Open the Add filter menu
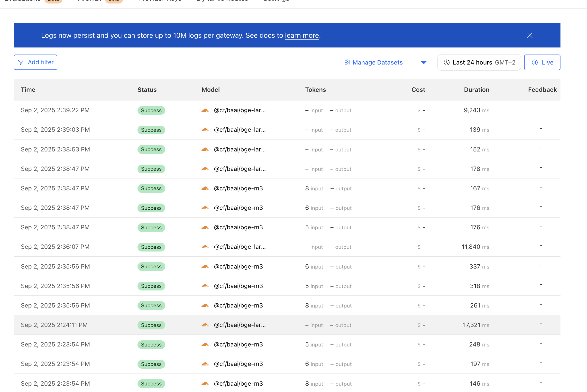 pos(36,62)
